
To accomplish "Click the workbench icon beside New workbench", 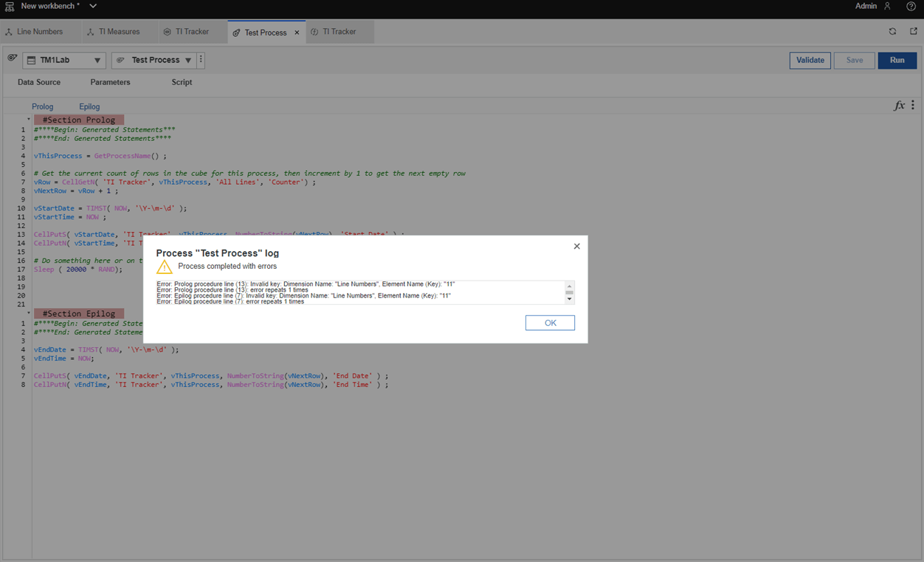I will pyautogui.click(x=10, y=6).
